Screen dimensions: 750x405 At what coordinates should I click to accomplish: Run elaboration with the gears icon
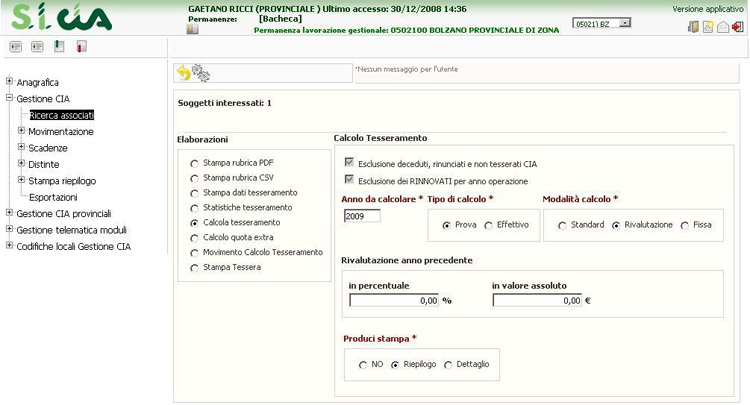pos(200,73)
